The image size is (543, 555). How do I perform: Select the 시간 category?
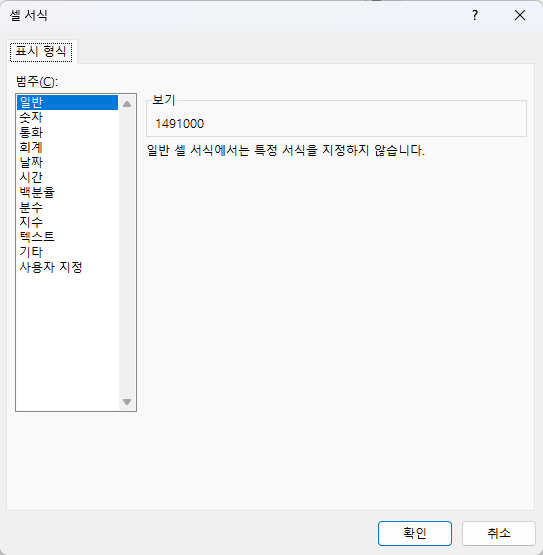point(67,177)
